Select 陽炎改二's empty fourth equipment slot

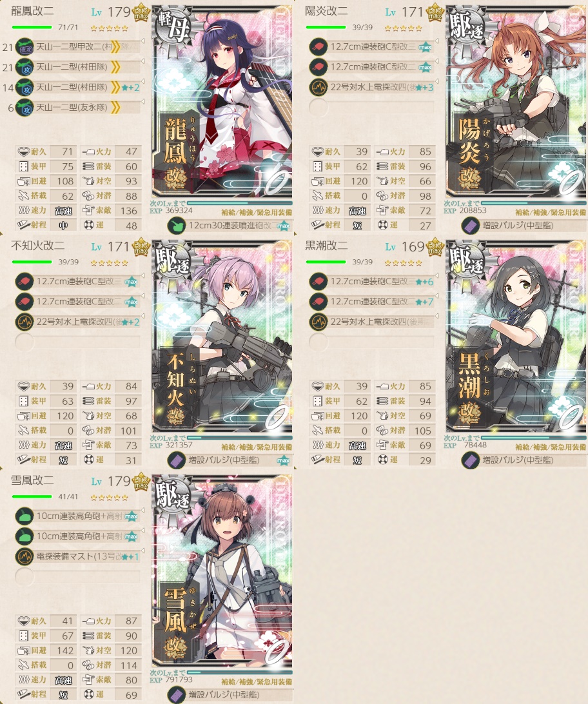(x=372, y=107)
